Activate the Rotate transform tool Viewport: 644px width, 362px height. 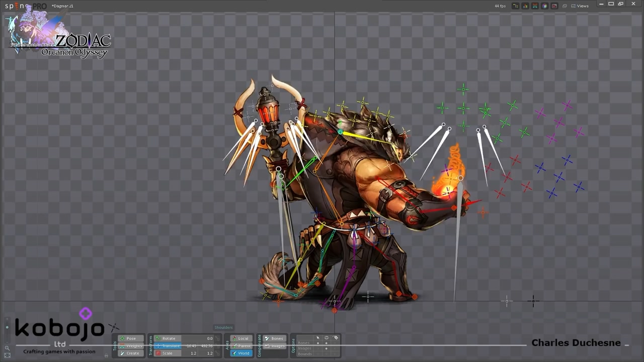(x=169, y=338)
